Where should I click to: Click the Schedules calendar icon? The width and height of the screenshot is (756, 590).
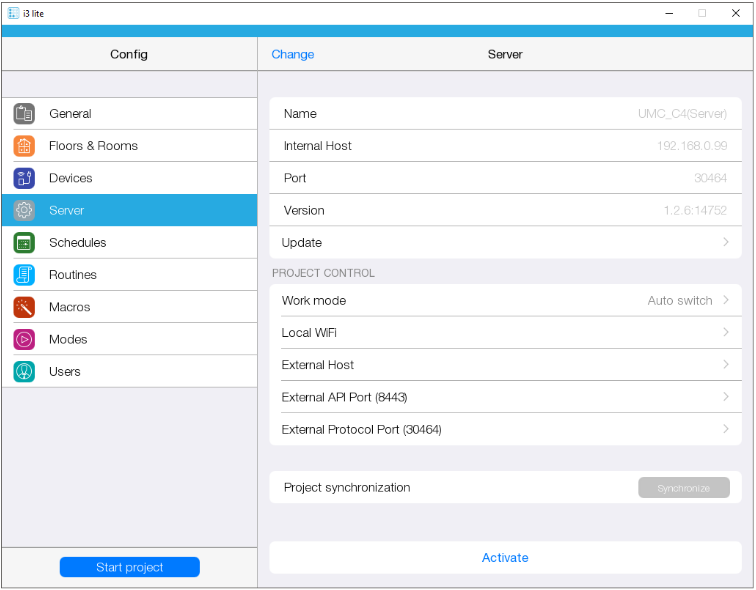(24, 243)
